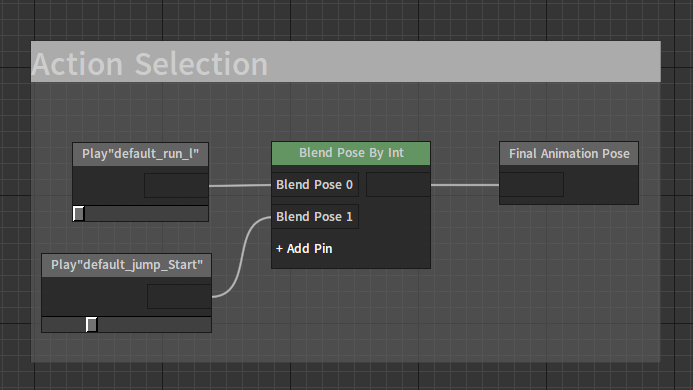Click the Blend Pose 0 input pin
This screenshot has height=390, width=693.
click(315, 184)
